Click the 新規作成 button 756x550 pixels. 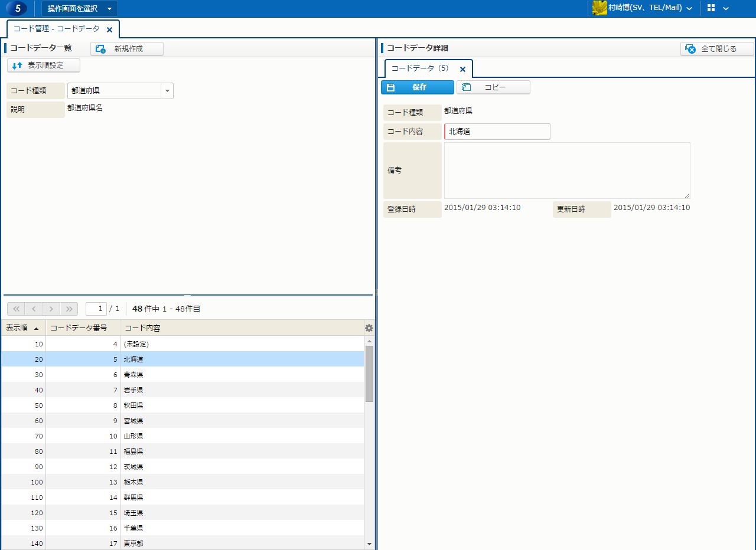(127, 49)
